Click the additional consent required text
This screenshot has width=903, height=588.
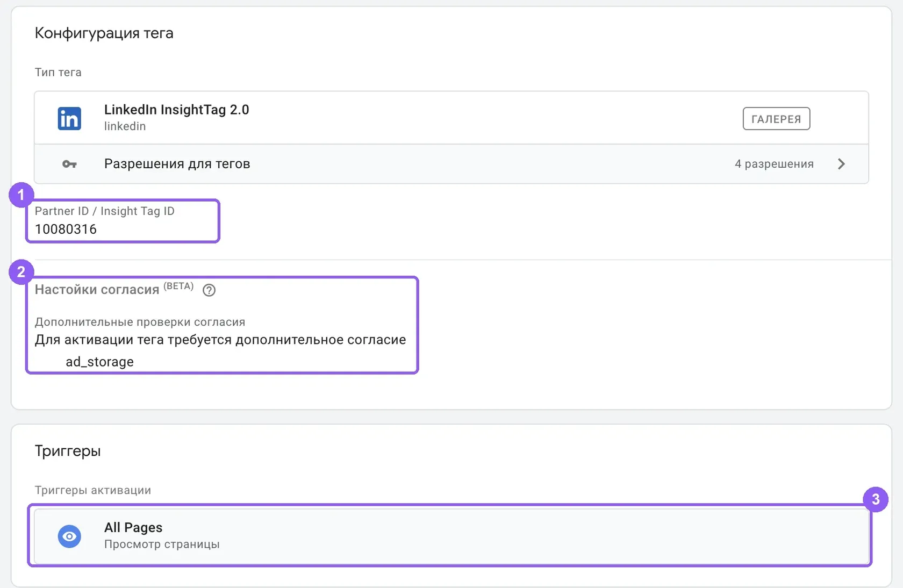pos(220,340)
